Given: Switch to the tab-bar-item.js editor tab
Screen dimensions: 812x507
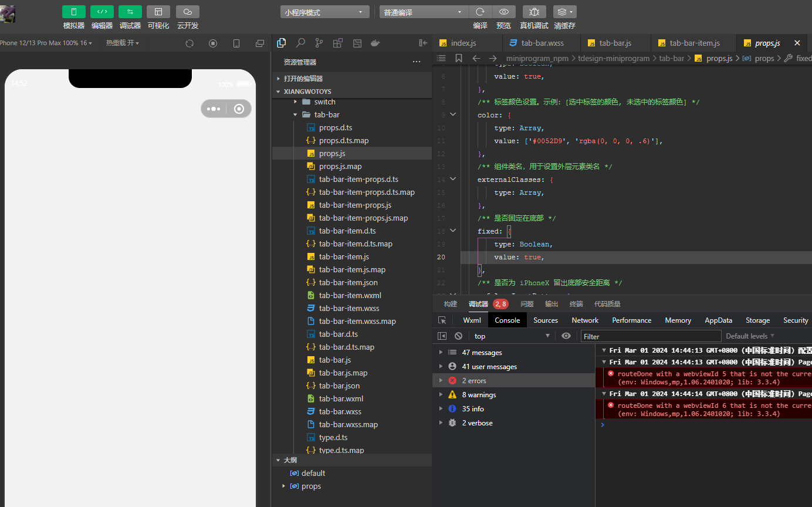Looking at the screenshot, I should 693,43.
